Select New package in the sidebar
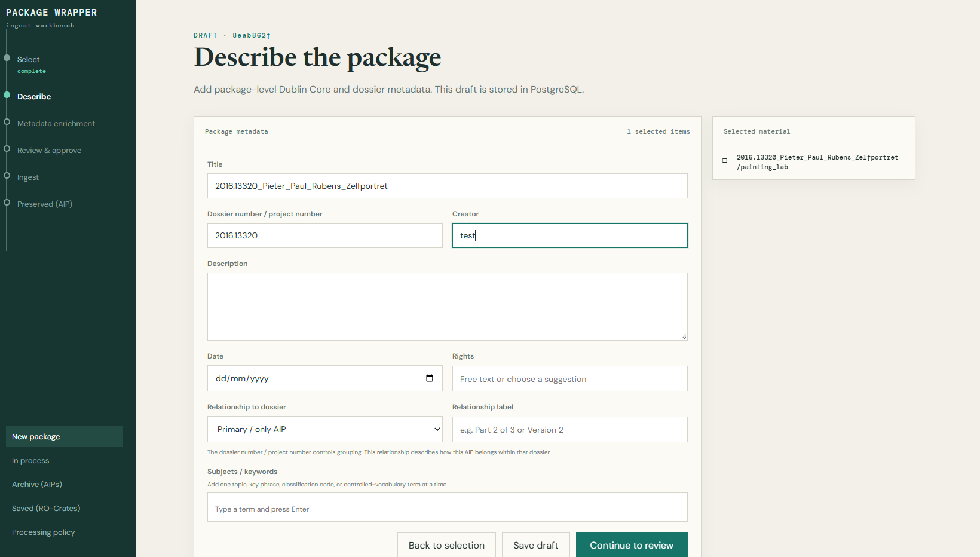This screenshot has height=557, width=980. pos(65,437)
